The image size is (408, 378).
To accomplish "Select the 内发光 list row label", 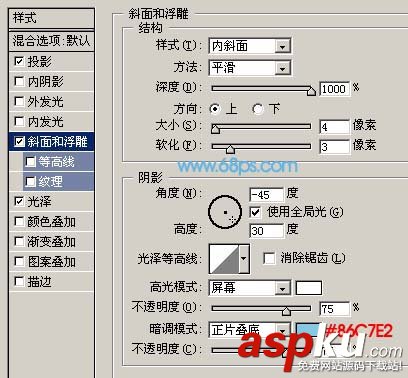I will point(46,121).
